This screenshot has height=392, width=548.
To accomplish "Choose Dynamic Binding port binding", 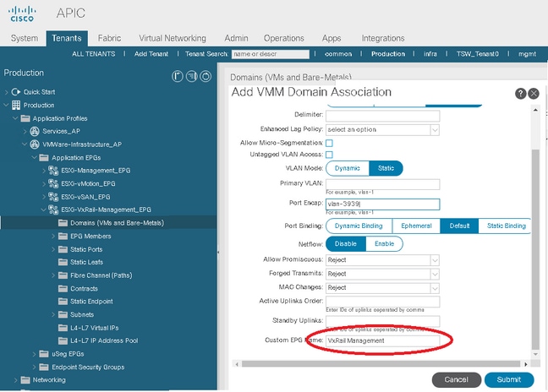I will tap(359, 226).
